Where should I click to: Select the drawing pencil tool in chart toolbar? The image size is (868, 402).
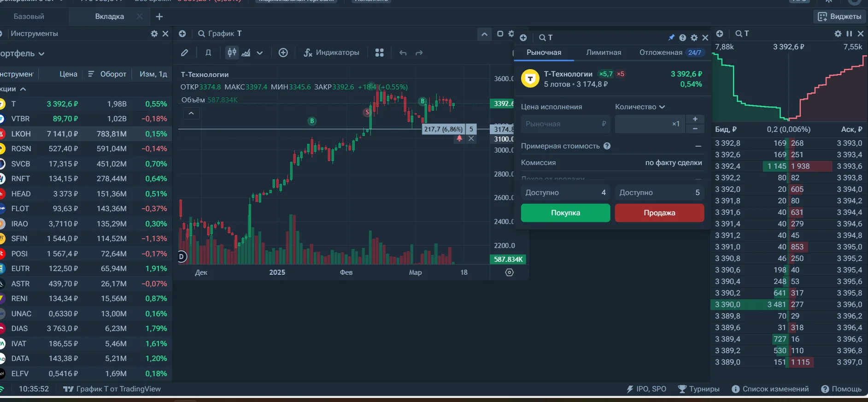pos(185,53)
